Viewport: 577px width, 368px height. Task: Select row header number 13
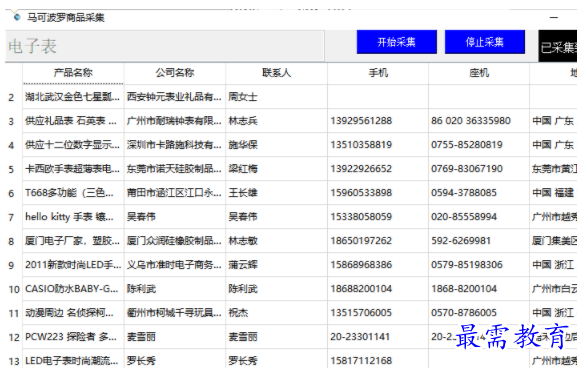click(14, 361)
